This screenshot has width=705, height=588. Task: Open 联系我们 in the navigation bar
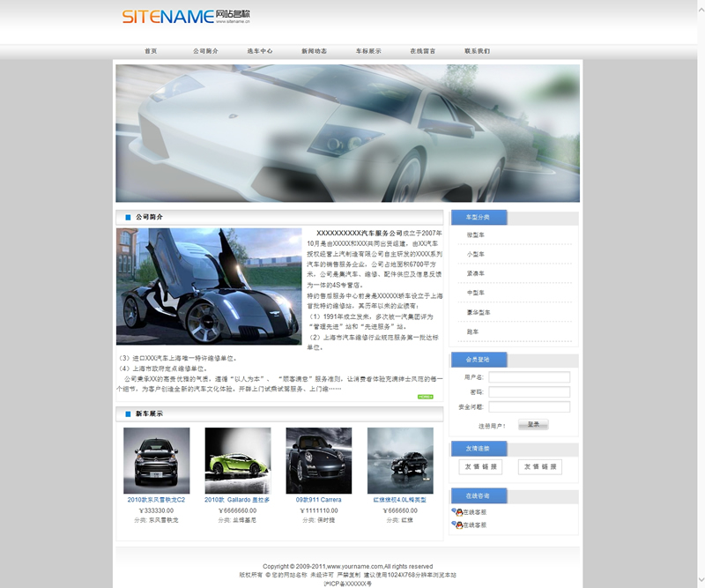pos(477,51)
